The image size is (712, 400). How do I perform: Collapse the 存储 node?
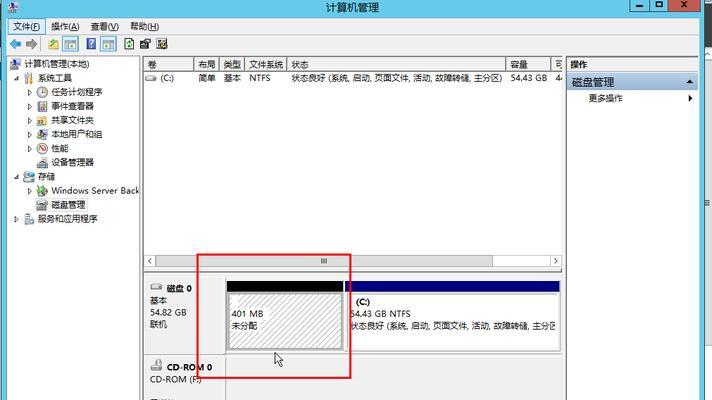point(16,177)
